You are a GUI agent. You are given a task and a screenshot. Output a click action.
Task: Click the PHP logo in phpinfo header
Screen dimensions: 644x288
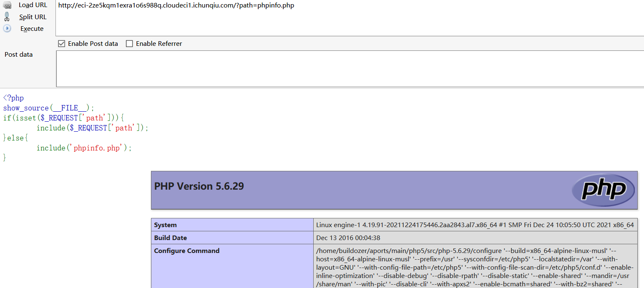(x=603, y=190)
